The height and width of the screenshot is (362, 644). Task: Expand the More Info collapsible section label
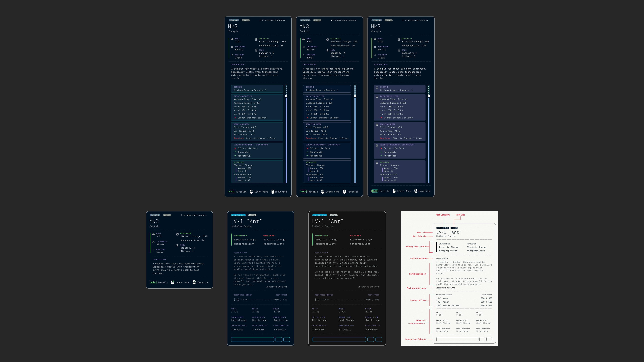[421, 320]
